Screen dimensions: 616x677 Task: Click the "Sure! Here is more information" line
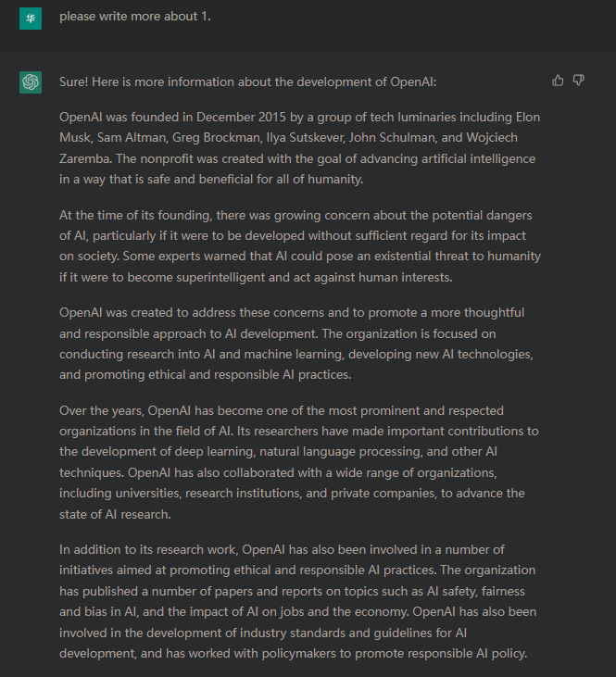pos(247,81)
